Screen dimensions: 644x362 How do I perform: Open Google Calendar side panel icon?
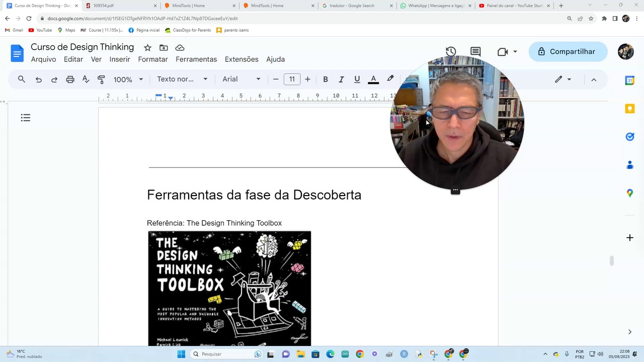tap(630, 80)
